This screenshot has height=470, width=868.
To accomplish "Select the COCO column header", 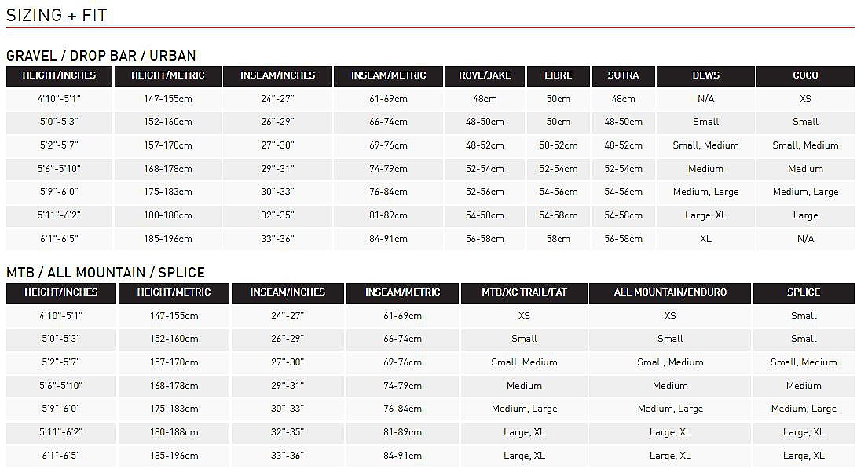I will [805, 76].
